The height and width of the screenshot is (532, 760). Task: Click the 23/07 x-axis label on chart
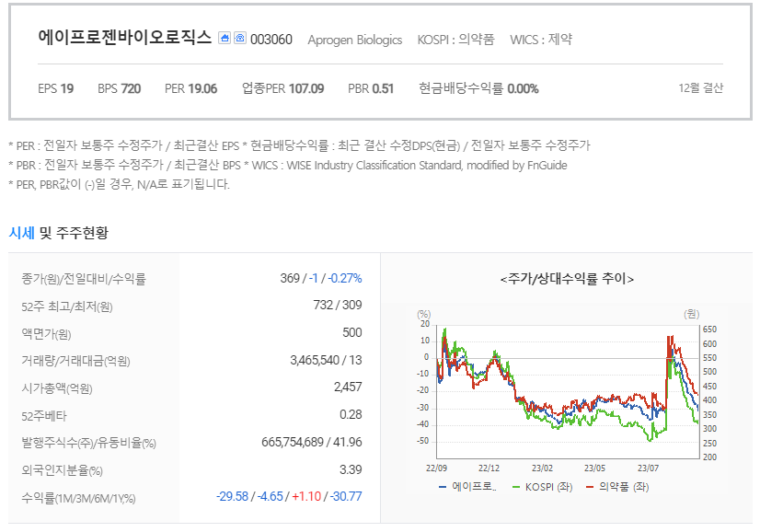(x=648, y=468)
